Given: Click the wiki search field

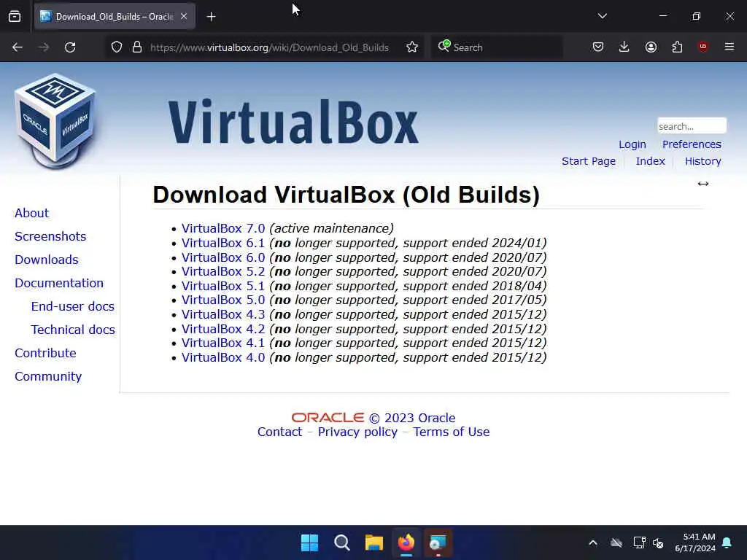Looking at the screenshot, I should pos(692,126).
